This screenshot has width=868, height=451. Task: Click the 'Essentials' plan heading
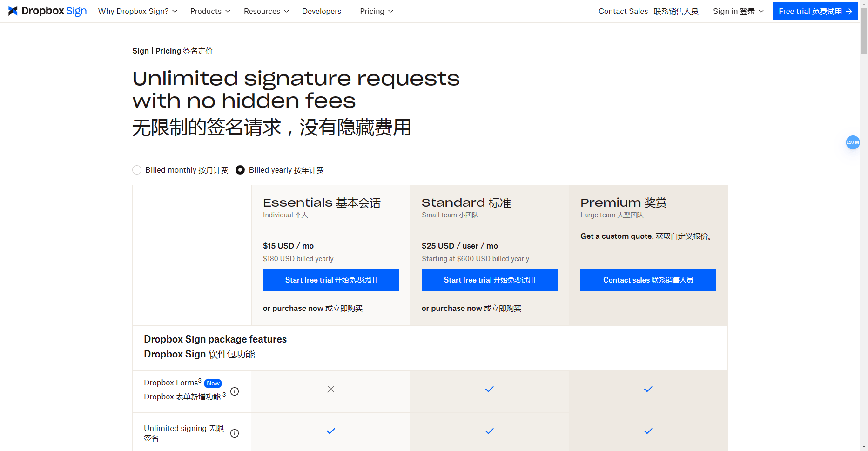[x=322, y=203]
